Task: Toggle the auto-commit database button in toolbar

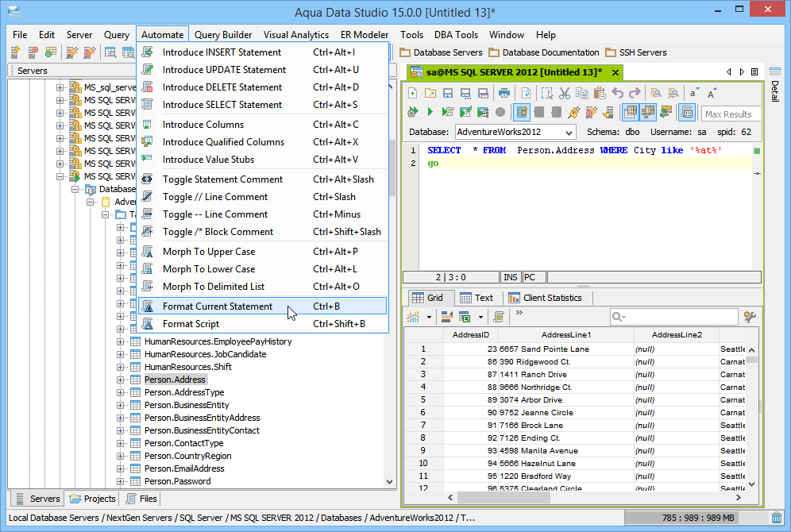Action: click(x=522, y=112)
